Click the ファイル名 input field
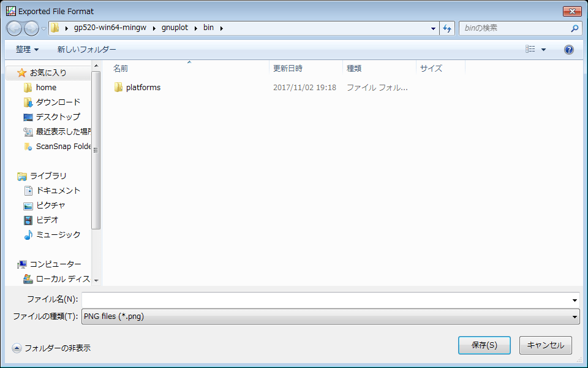The width and height of the screenshot is (588, 368). [326, 300]
